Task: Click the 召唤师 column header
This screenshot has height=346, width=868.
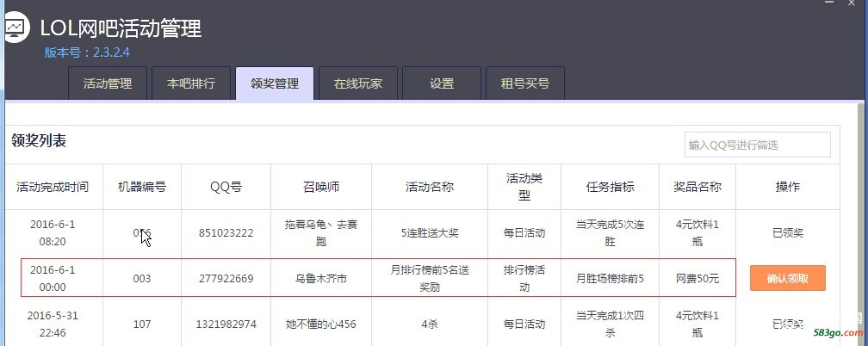Action: [321, 187]
